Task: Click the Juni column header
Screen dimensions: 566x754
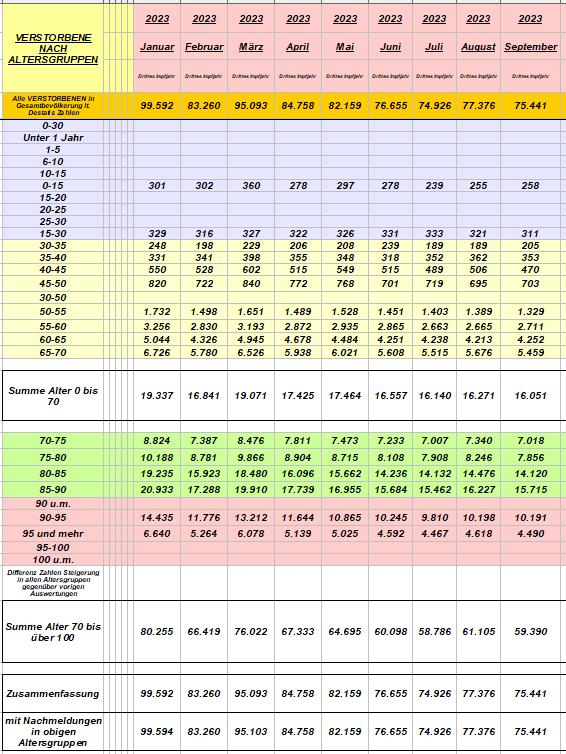Action: 390,47
